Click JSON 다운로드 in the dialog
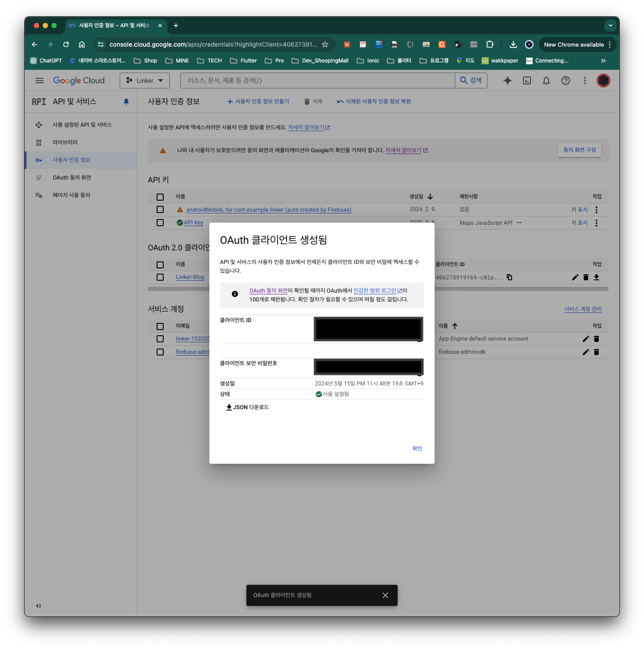The width and height of the screenshot is (644, 649). coord(247,407)
